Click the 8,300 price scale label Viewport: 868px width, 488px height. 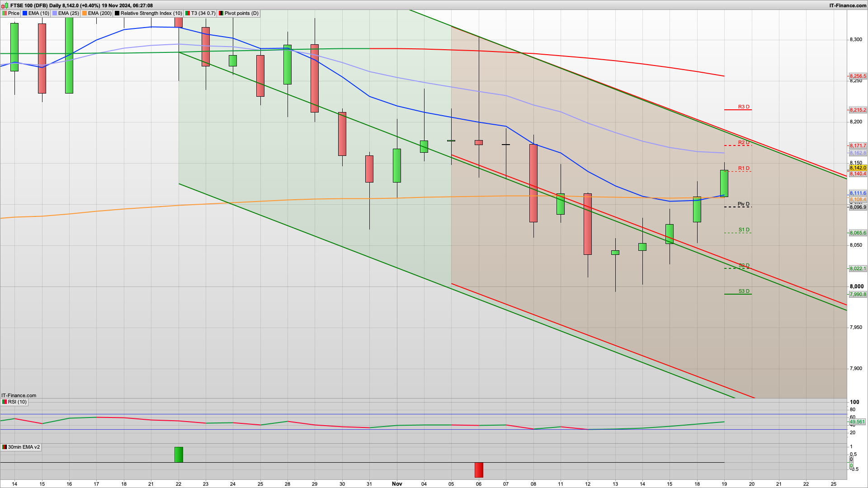(x=856, y=40)
